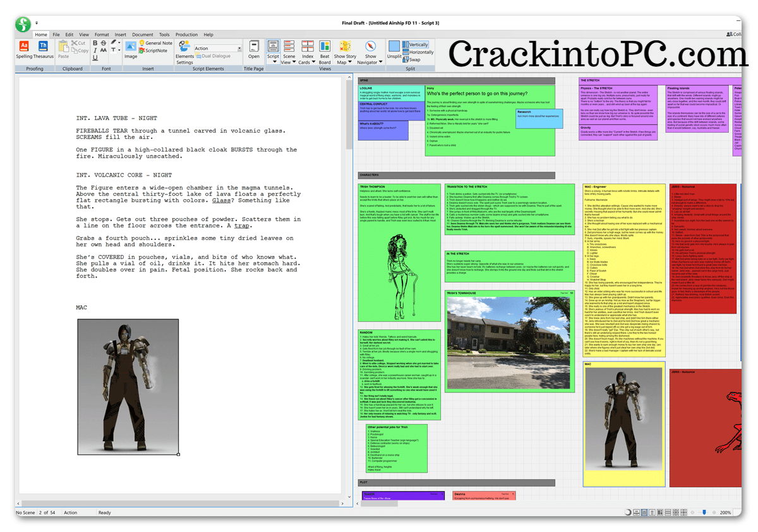Image resolution: width=758 pixels, height=532 pixels.
Task: Select the MAC - Engineer yellow card
Action: coord(623,269)
